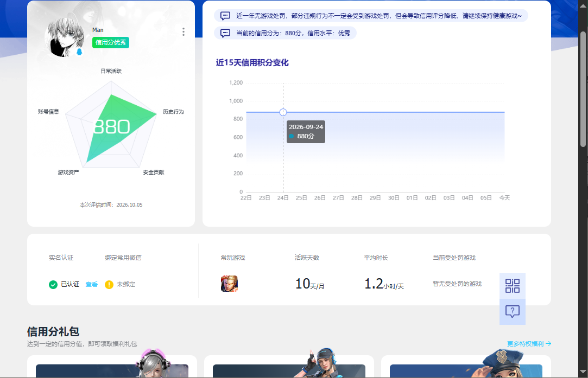The height and width of the screenshot is (378, 588).
Task: Click the 日常活跃 radar axis label
Action: pos(111,71)
